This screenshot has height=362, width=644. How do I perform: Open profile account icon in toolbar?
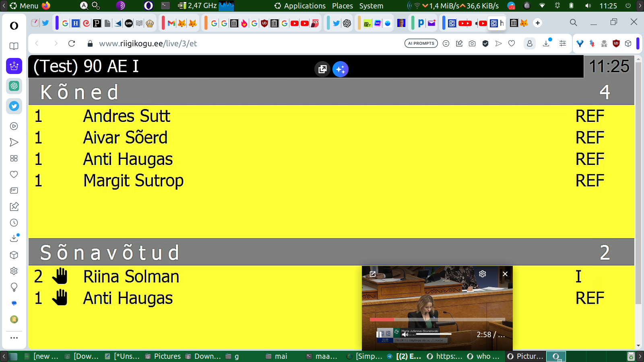pyautogui.click(x=530, y=43)
